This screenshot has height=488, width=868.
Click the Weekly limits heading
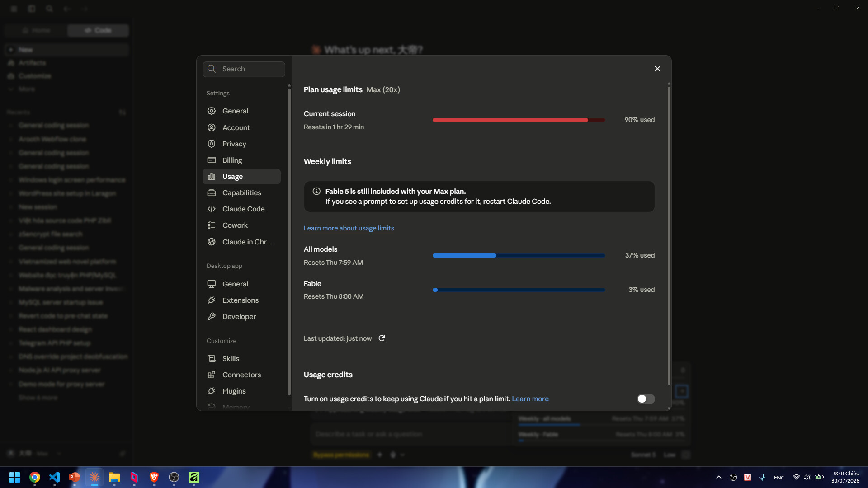point(327,161)
